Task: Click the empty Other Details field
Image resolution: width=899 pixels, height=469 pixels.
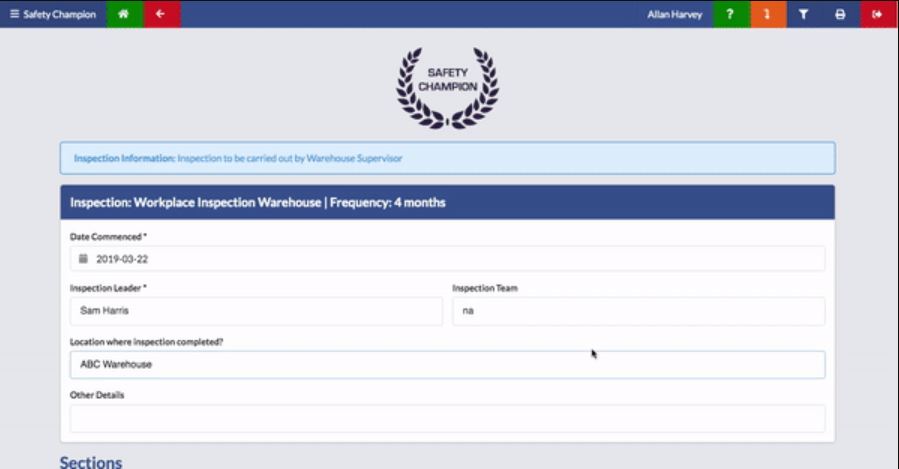Action: coord(448,419)
